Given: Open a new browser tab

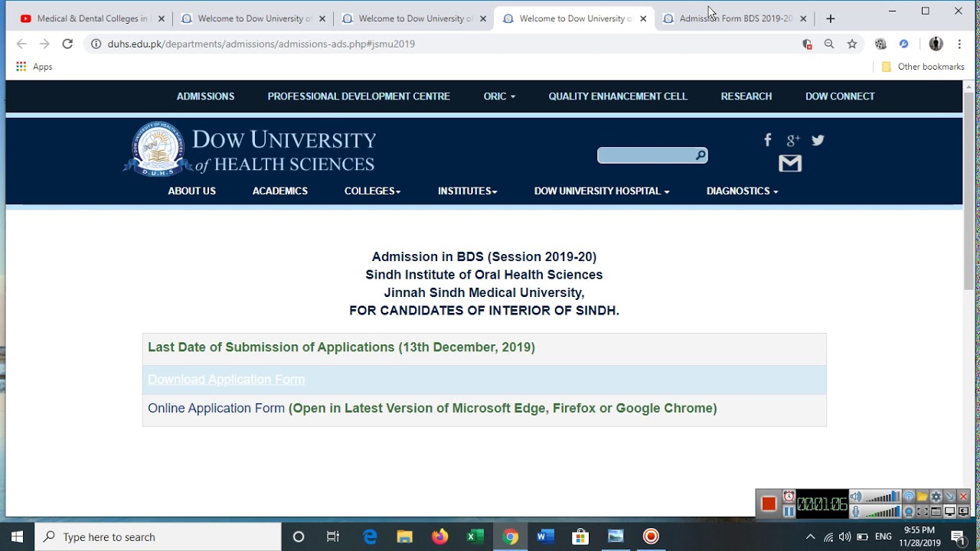Looking at the screenshot, I should coord(831,18).
